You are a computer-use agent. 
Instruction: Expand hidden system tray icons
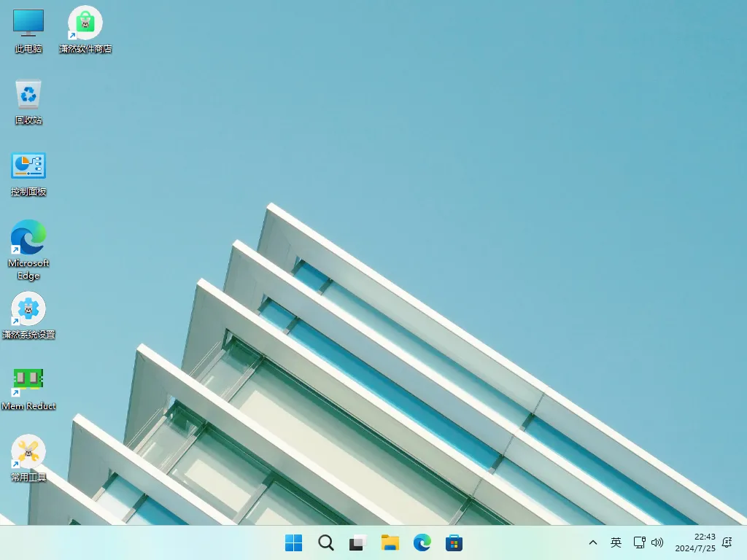pos(593,542)
